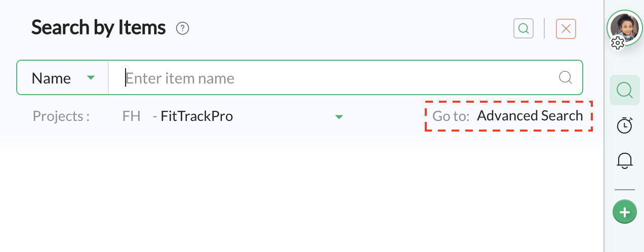This screenshot has width=644, height=252.
Task: Click green search icon beside close button
Action: (x=524, y=29)
